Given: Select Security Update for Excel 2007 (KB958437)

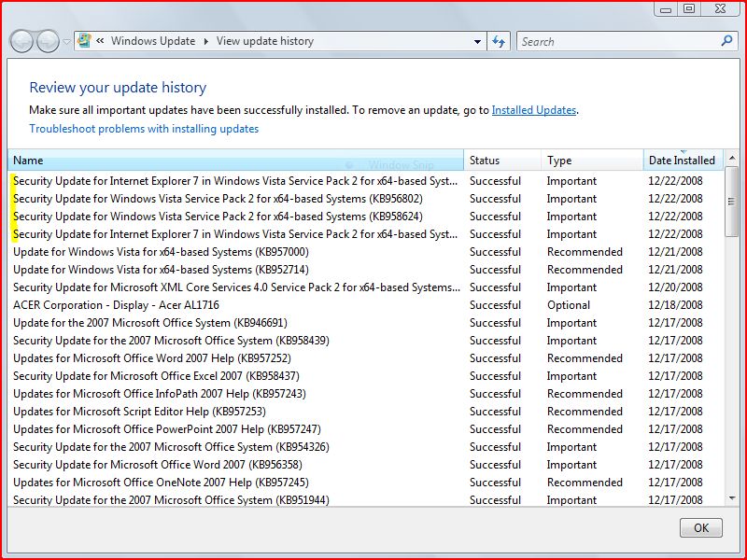Looking at the screenshot, I should 366,376.
